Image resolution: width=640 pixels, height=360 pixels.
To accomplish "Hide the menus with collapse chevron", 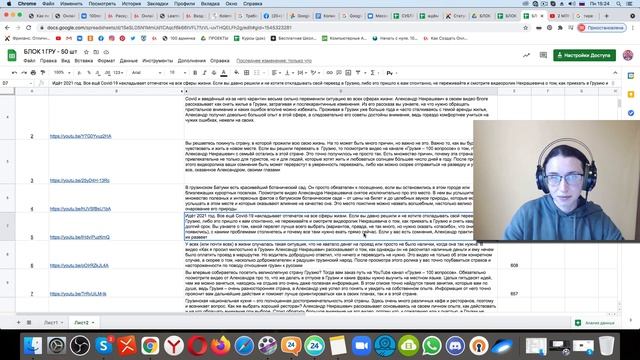I will coord(615,73).
